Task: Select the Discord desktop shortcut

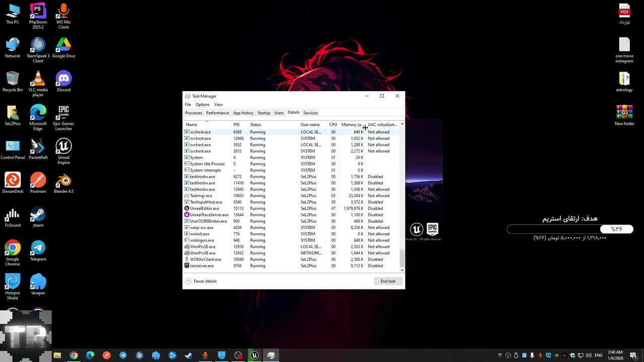Action: (x=63, y=82)
